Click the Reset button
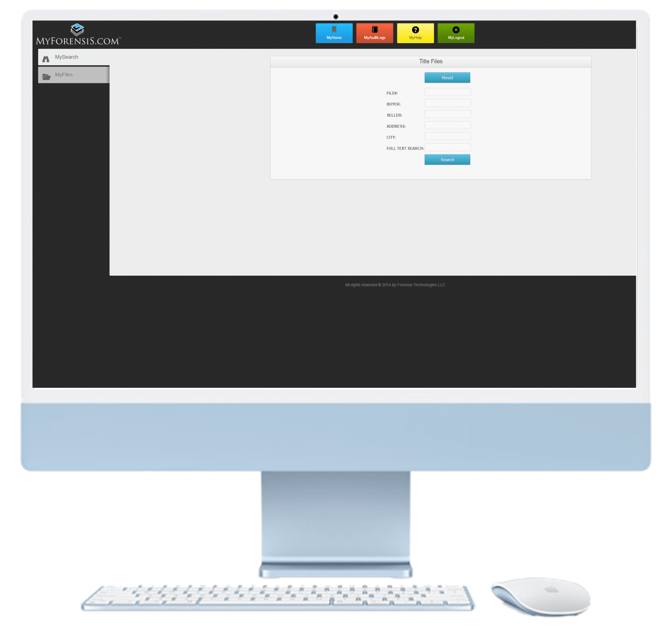Image resolution: width=672 pixels, height=632 pixels. pos(447,78)
